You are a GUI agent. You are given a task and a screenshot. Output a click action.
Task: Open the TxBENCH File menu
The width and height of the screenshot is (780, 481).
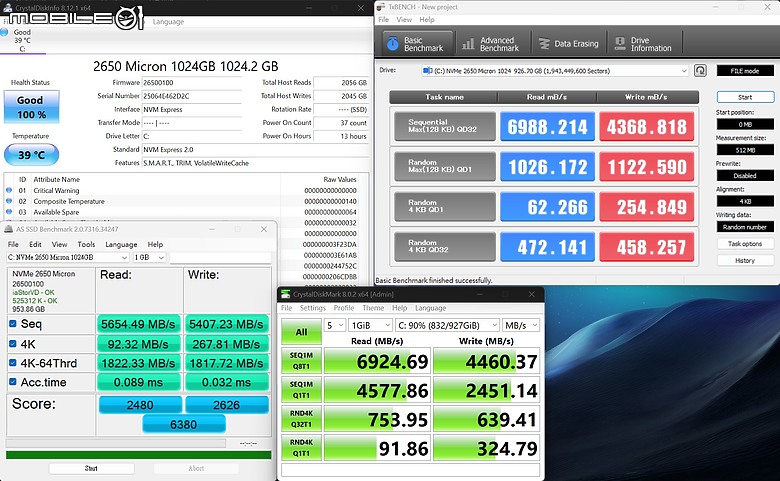(x=384, y=19)
